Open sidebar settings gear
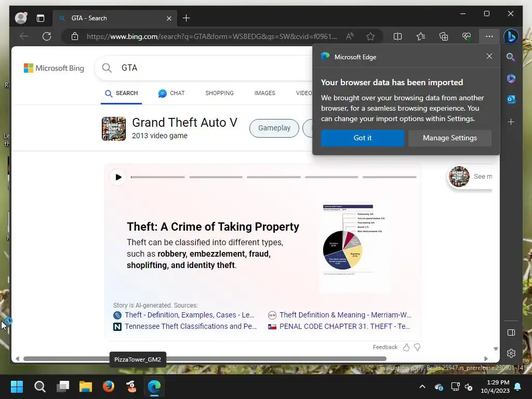Screen dimensions: 532x399 pos(511,353)
